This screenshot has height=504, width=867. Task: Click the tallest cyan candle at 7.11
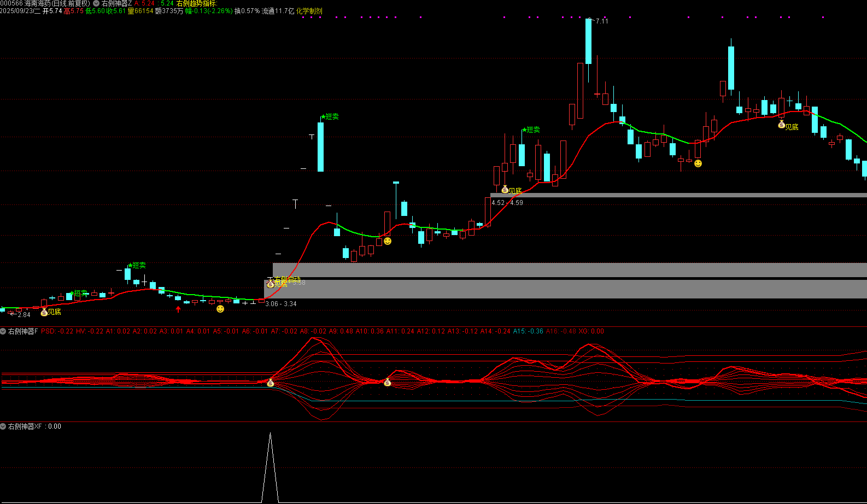(588, 42)
